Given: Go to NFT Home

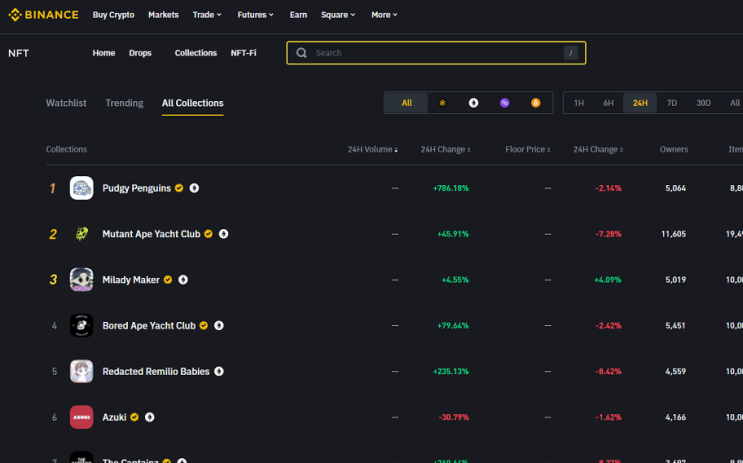Looking at the screenshot, I should 104,53.
